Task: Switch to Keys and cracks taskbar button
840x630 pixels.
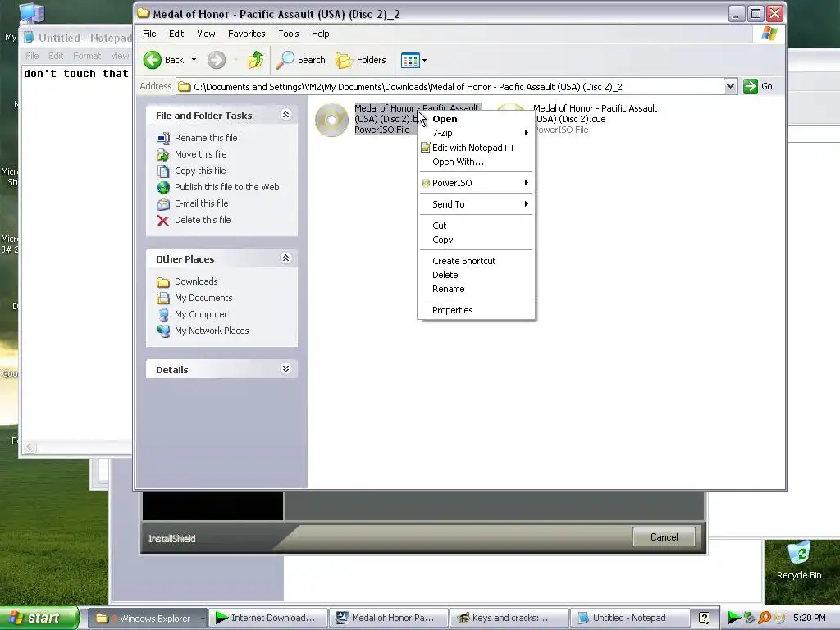Action: click(x=509, y=619)
